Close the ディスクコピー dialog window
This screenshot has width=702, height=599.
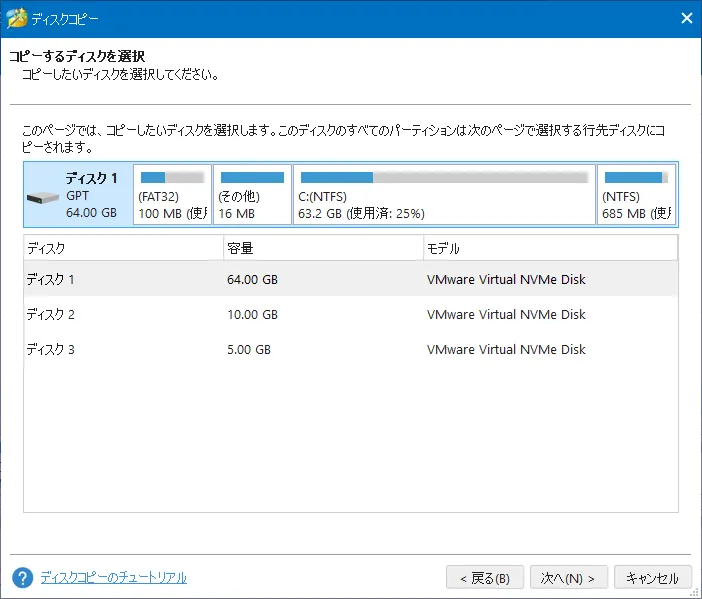(x=686, y=18)
